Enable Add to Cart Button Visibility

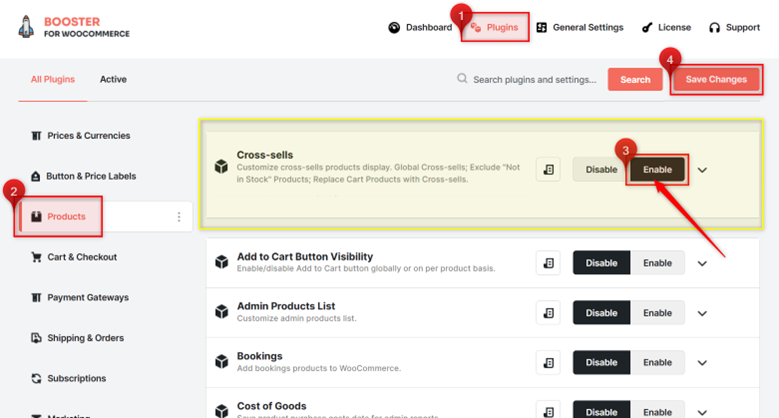coord(657,263)
